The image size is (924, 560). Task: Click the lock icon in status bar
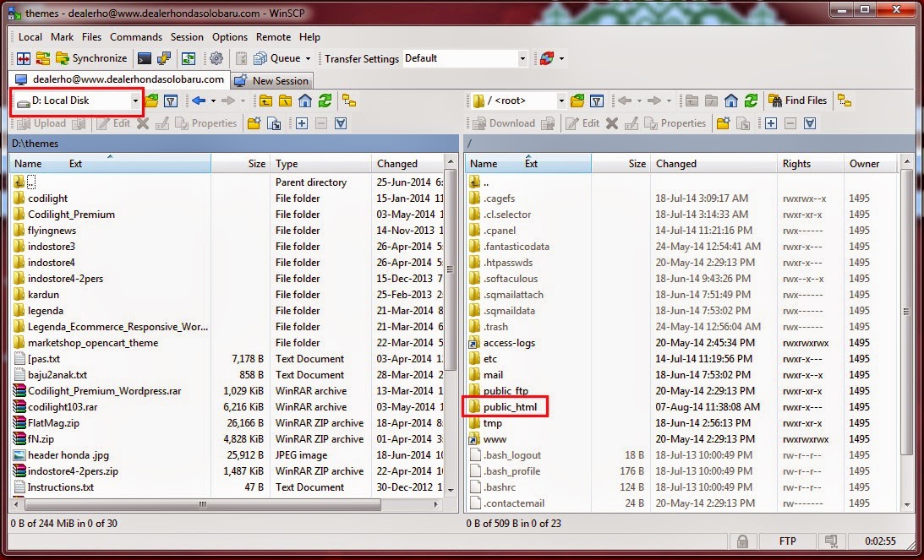coord(742,541)
